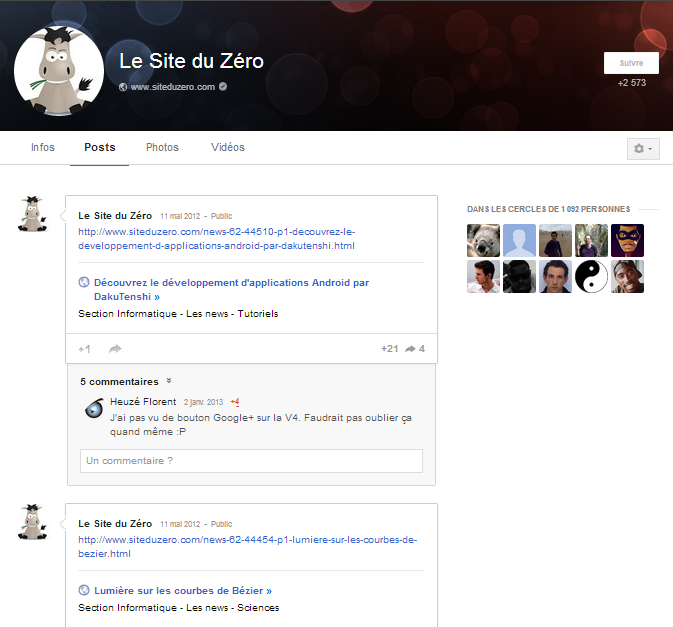Click the 2 janv. 2013 comment date
The height and width of the screenshot is (627, 673).
(203, 402)
